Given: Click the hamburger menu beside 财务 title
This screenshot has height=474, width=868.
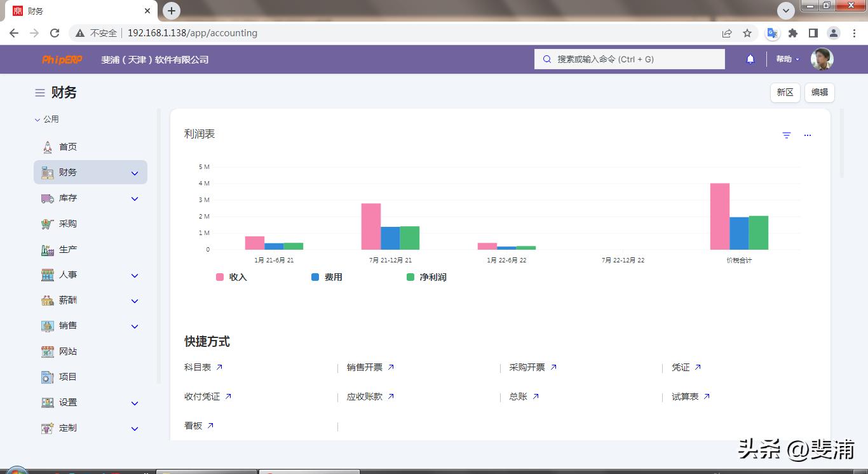Looking at the screenshot, I should 39,92.
